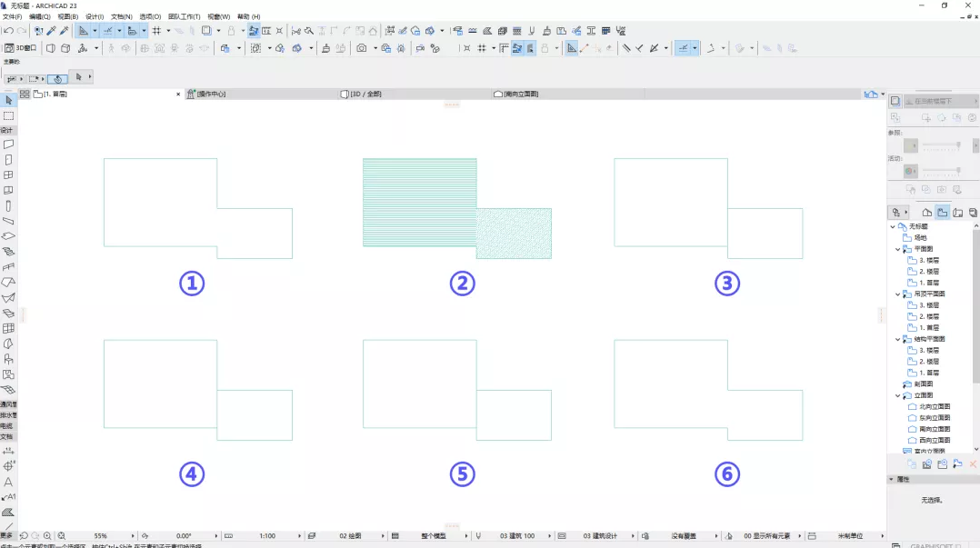The image size is (980, 548).
Task: Click the Redo arrow in toolbar
Action: (x=22, y=31)
